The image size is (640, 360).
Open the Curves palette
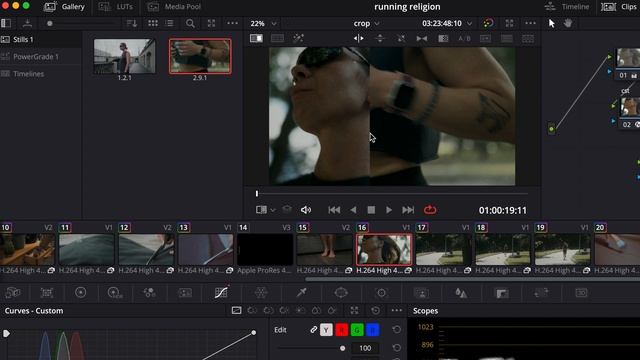[221, 292]
